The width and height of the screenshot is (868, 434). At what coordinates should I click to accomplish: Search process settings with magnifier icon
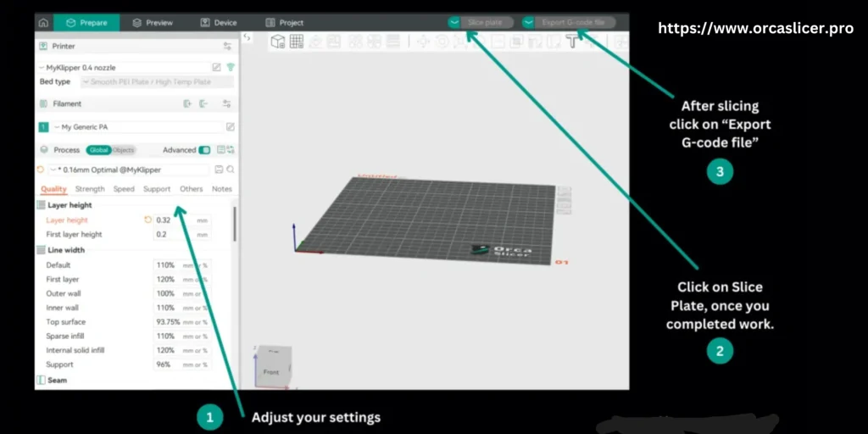pos(230,170)
